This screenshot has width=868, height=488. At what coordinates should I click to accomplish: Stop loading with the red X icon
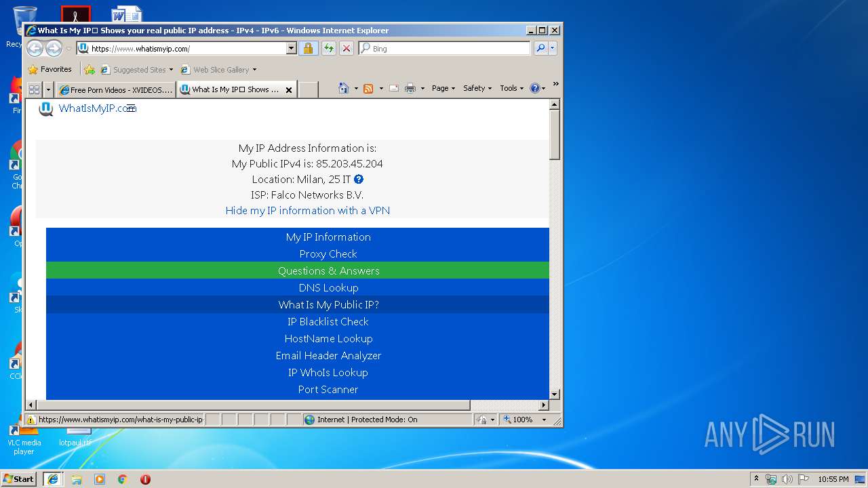[x=346, y=48]
